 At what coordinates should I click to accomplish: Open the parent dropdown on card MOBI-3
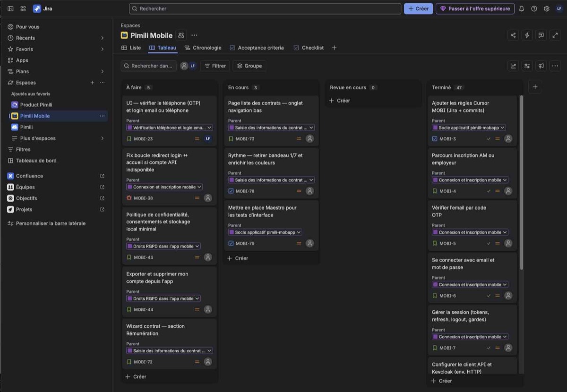pyautogui.click(x=469, y=128)
